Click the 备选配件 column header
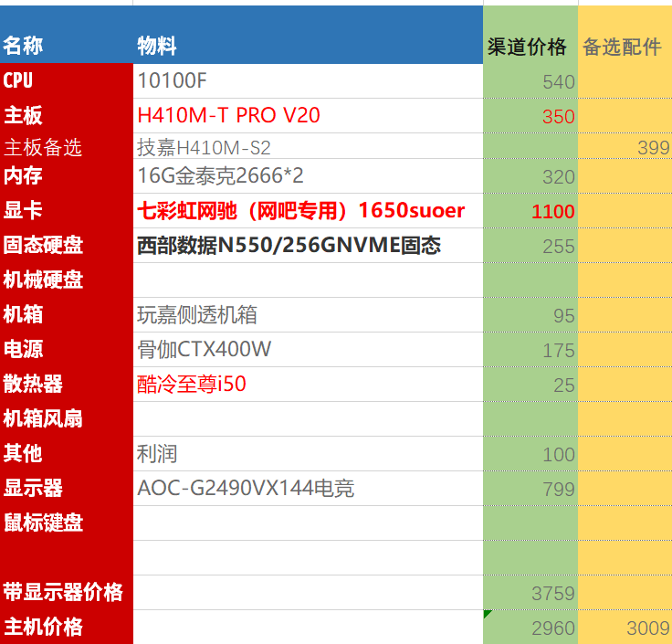This screenshot has height=644, width=672. click(625, 35)
